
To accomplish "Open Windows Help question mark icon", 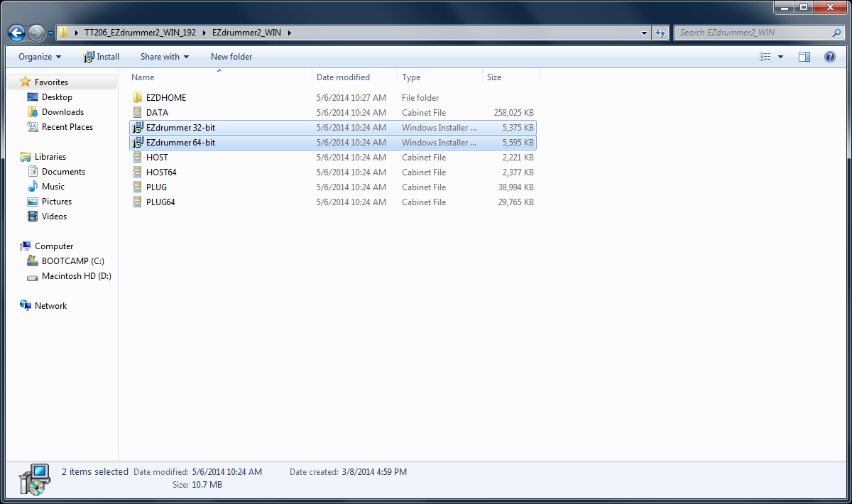I will 829,57.
